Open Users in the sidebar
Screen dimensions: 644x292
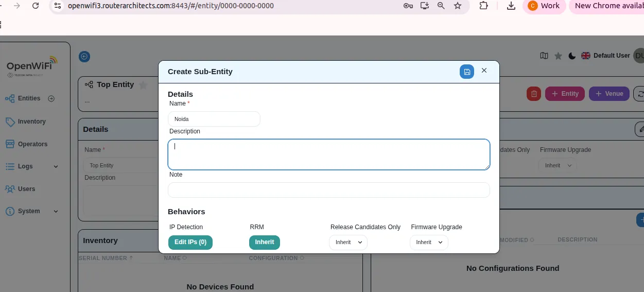click(26, 189)
